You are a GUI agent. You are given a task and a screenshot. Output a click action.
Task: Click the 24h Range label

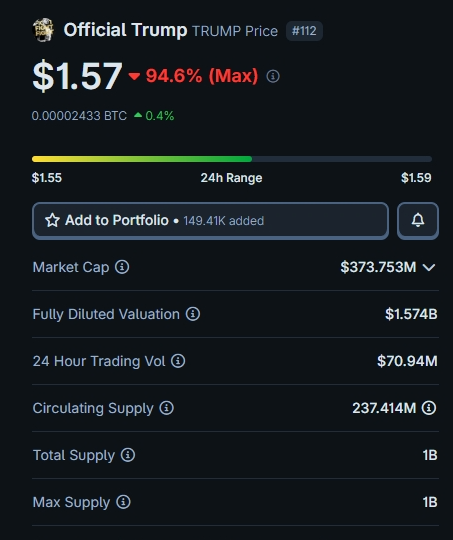tap(231, 178)
